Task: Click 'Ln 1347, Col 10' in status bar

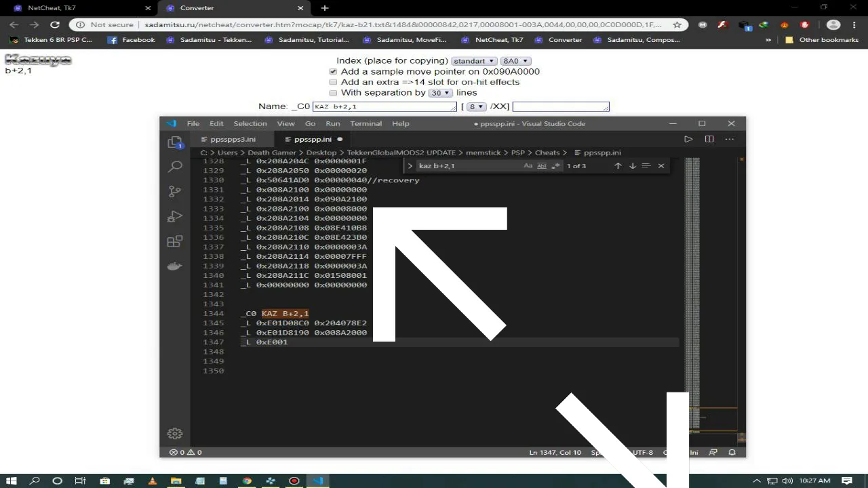Action: pyautogui.click(x=555, y=452)
